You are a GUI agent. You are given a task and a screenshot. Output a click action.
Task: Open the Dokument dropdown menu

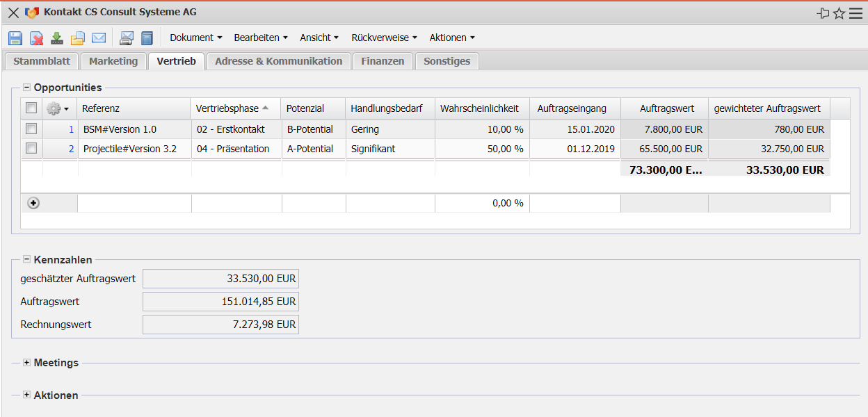point(195,38)
